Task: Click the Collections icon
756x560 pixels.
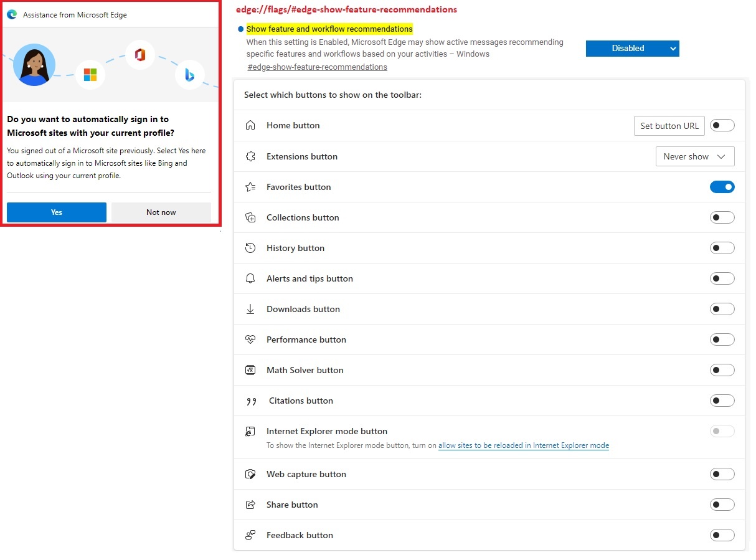Action: (250, 217)
